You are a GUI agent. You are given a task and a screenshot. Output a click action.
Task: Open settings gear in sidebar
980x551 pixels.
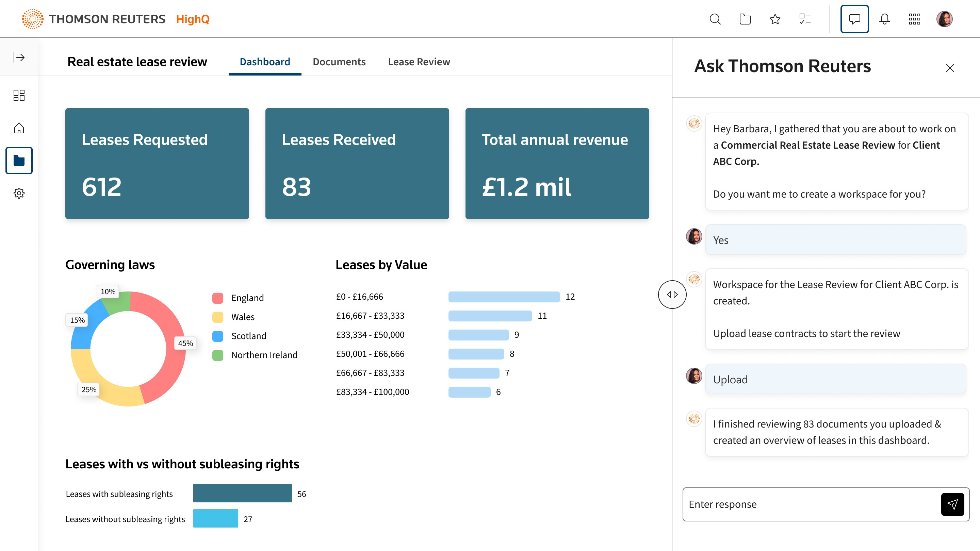(x=19, y=193)
